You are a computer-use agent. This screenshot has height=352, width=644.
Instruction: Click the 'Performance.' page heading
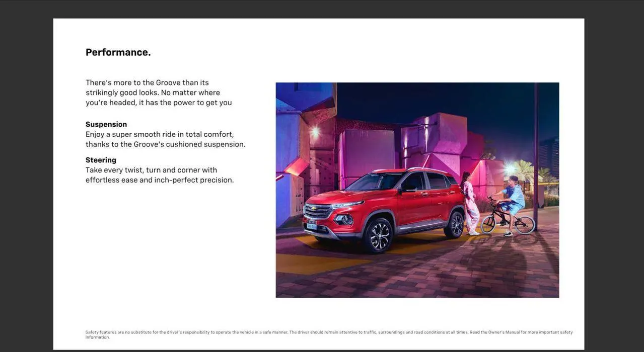(x=118, y=52)
